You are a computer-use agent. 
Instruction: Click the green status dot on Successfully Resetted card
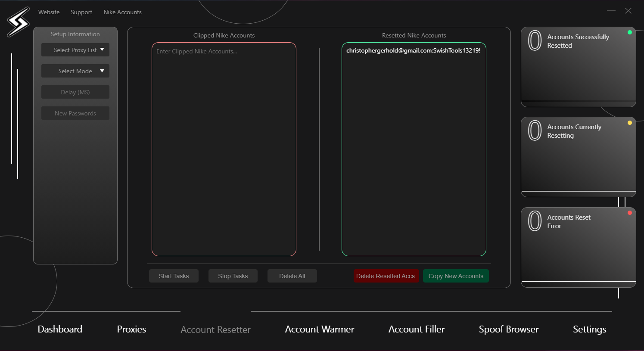pyautogui.click(x=629, y=32)
